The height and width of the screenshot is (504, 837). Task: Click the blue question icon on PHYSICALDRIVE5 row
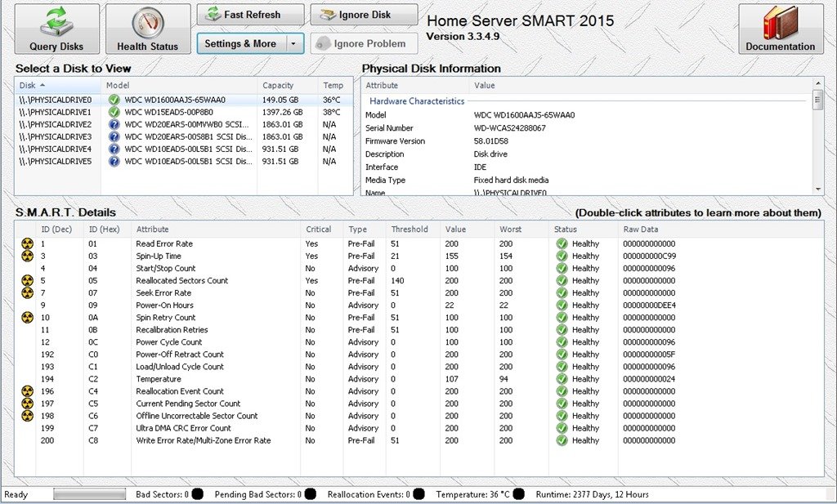[x=114, y=161]
